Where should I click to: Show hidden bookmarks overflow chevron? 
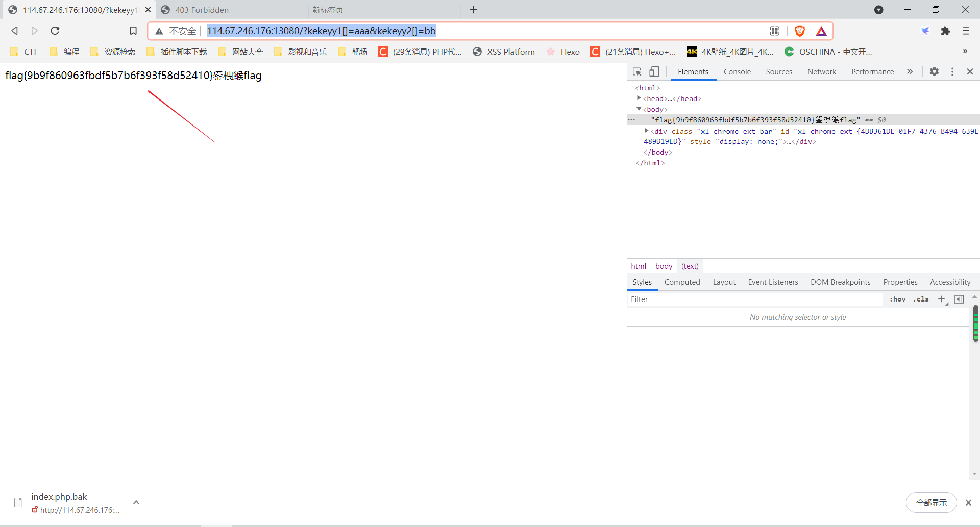[965, 51]
